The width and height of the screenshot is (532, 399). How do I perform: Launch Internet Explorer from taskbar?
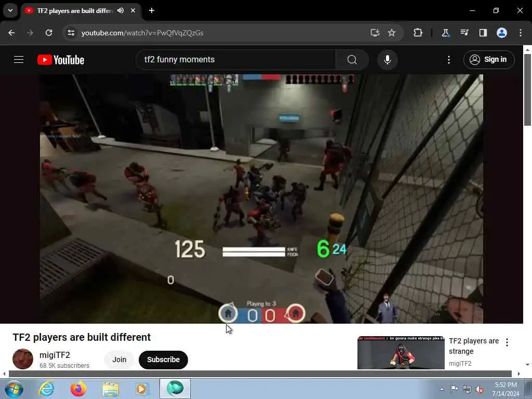click(x=46, y=389)
